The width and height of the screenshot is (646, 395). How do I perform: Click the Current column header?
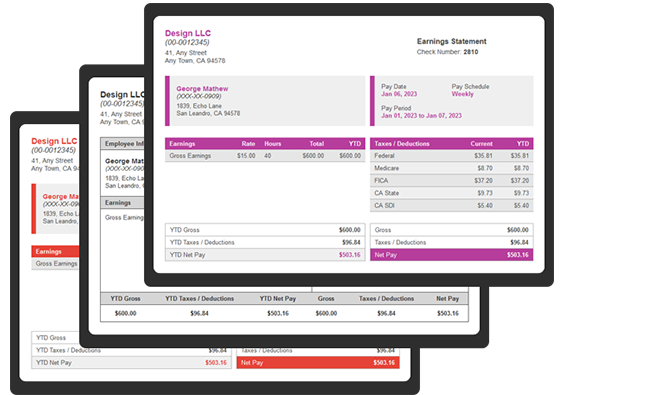[481, 144]
